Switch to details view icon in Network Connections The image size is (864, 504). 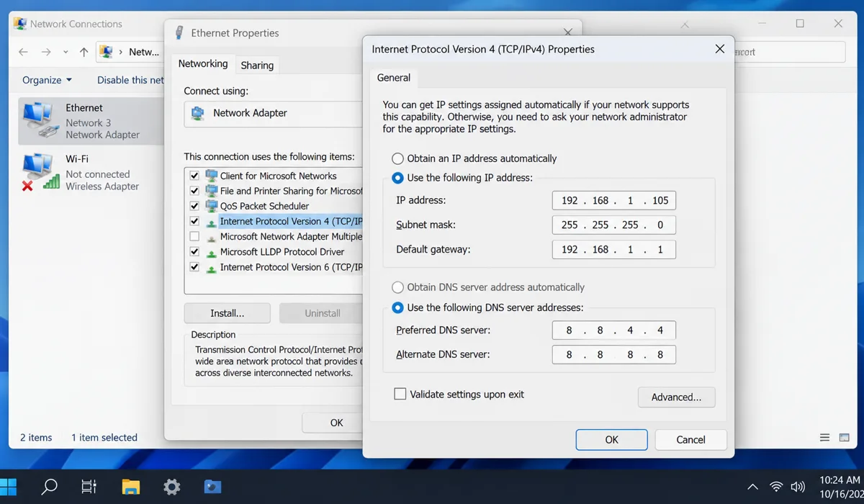[824, 438]
